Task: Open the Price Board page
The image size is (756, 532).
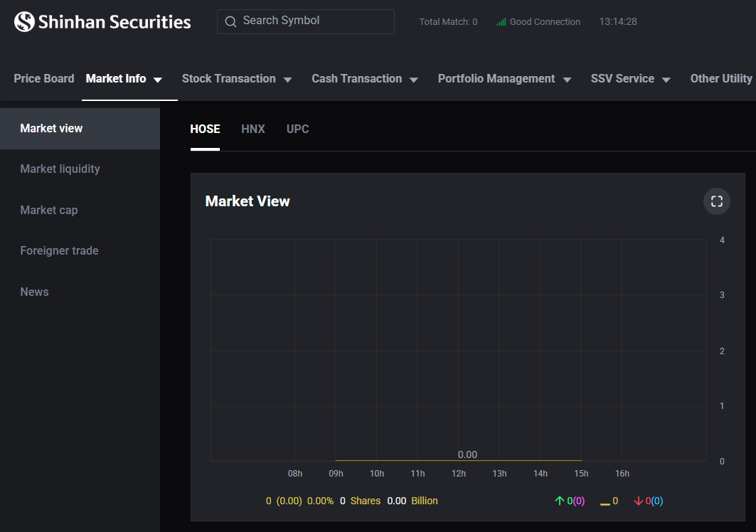Action: [44, 79]
